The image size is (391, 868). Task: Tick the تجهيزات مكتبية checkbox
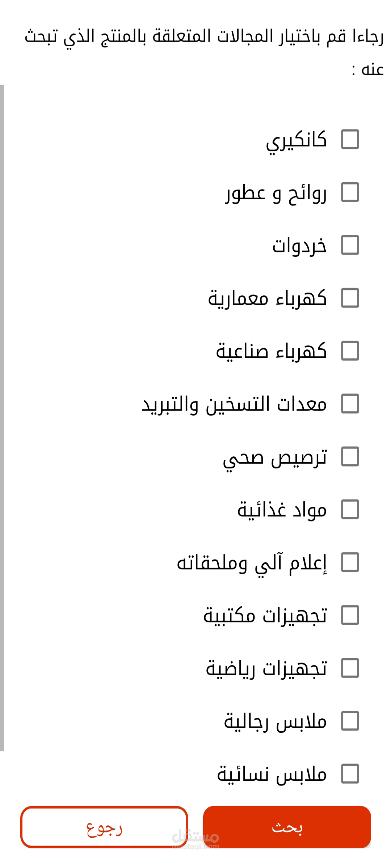tap(350, 615)
